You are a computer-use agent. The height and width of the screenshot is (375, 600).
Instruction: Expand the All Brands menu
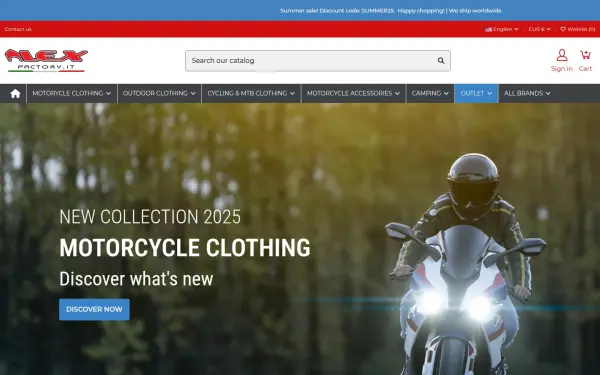527,93
